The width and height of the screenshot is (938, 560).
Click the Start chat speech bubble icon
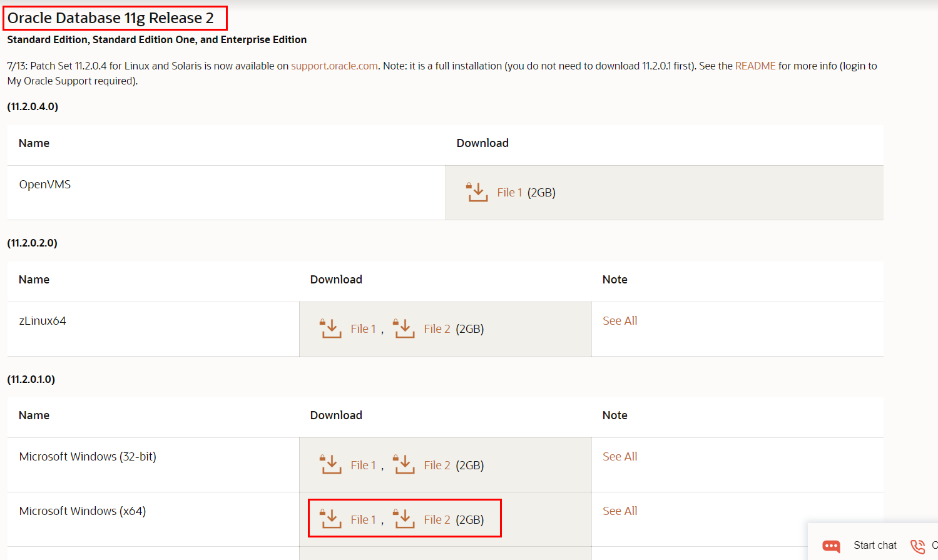pos(831,546)
